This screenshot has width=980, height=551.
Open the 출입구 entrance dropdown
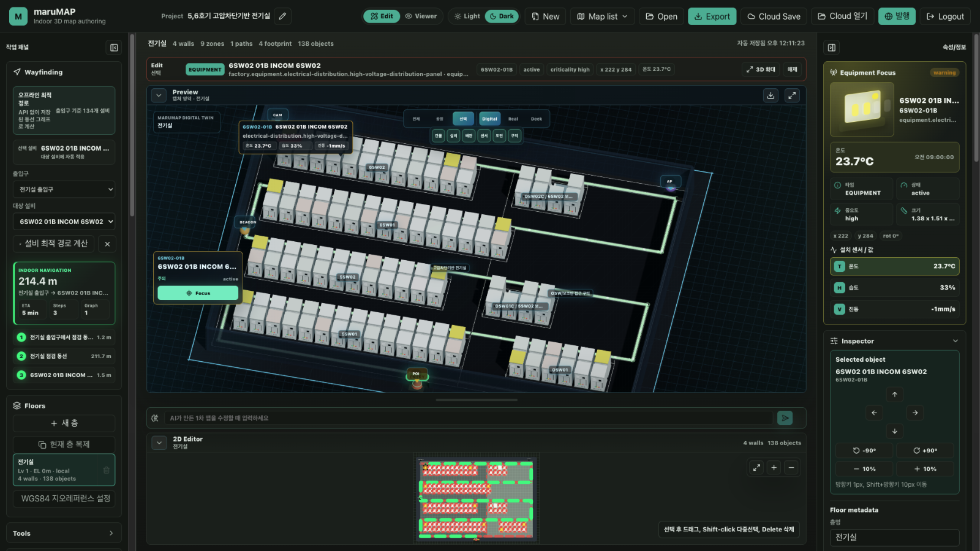[64, 190]
